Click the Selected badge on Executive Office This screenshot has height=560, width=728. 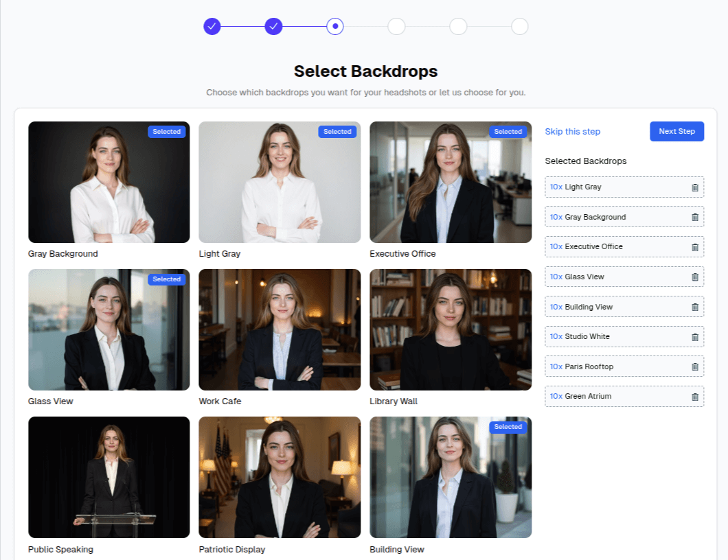click(508, 132)
